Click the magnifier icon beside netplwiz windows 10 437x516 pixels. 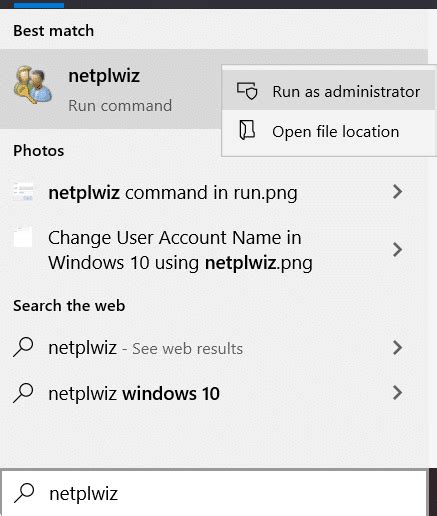click(x=23, y=393)
